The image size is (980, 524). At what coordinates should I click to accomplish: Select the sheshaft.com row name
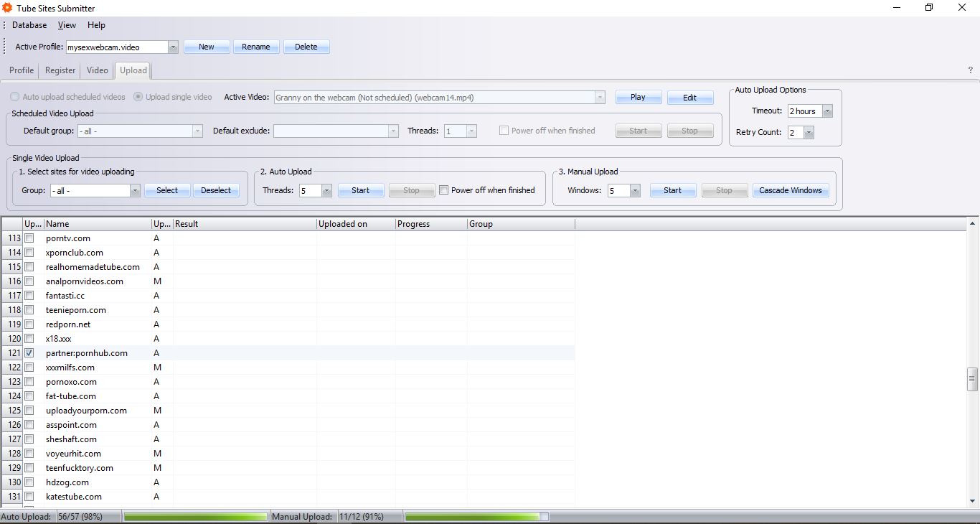click(71, 439)
